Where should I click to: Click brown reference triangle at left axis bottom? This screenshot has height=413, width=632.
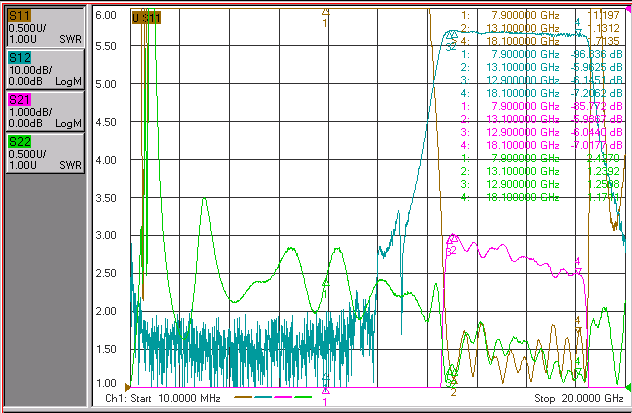coord(127,388)
